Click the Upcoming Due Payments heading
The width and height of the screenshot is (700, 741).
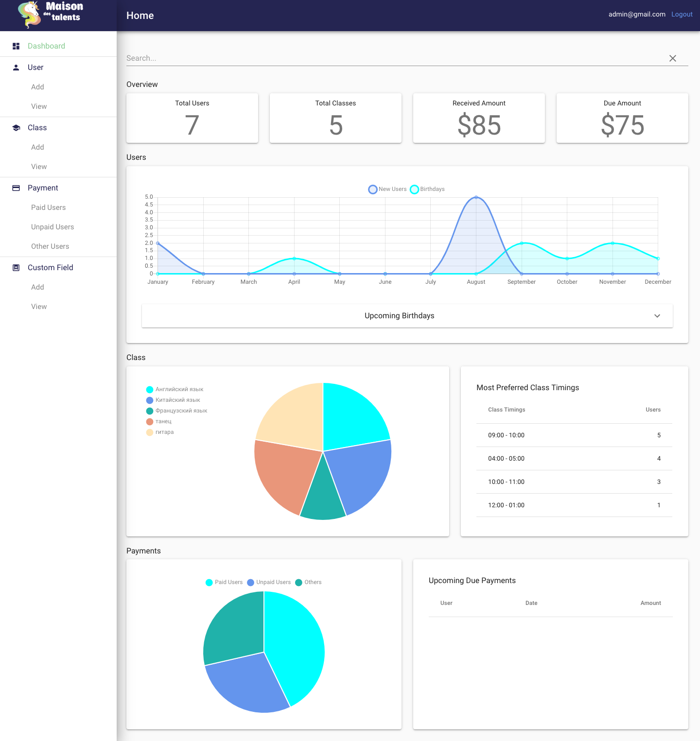tap(472, 581)
